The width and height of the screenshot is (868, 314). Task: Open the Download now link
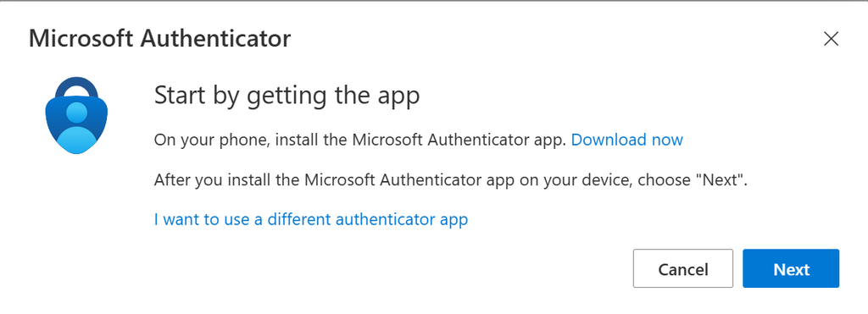pyautogui.click(x=626, y=140)
